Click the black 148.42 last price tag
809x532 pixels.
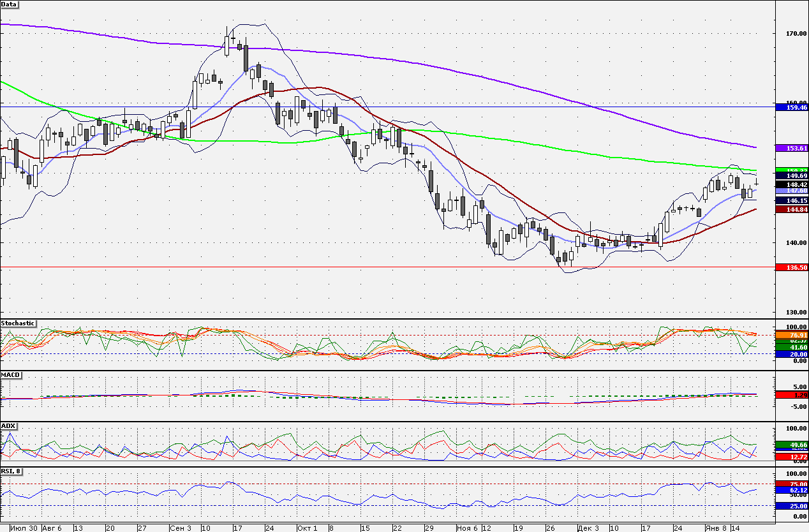point(791,184)
